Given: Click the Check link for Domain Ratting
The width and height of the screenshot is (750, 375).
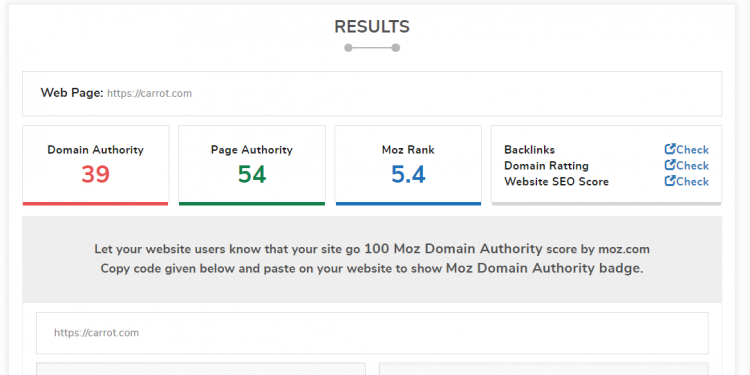Looking at the screenshot, I should 687,165.
